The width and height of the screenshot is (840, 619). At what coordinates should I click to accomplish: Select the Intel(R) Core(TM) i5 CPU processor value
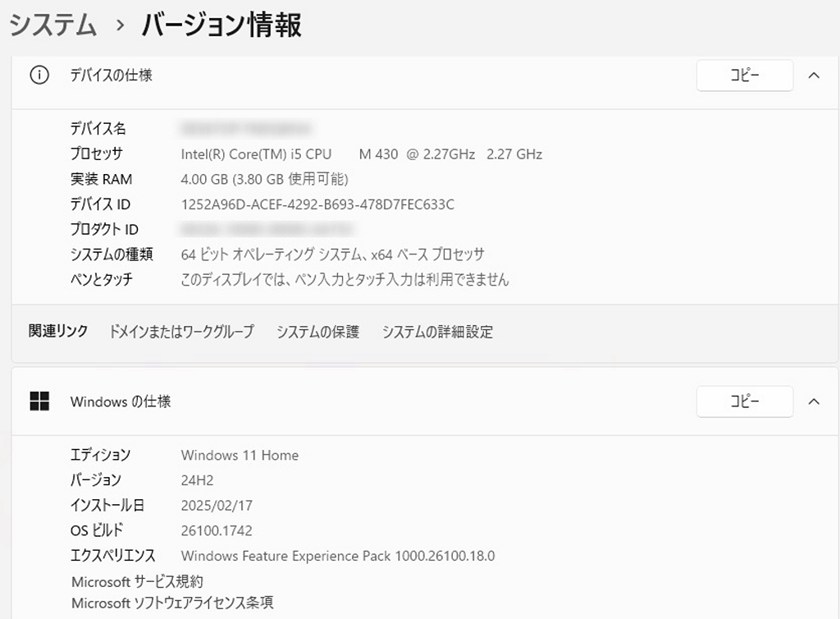coord(362,154)
